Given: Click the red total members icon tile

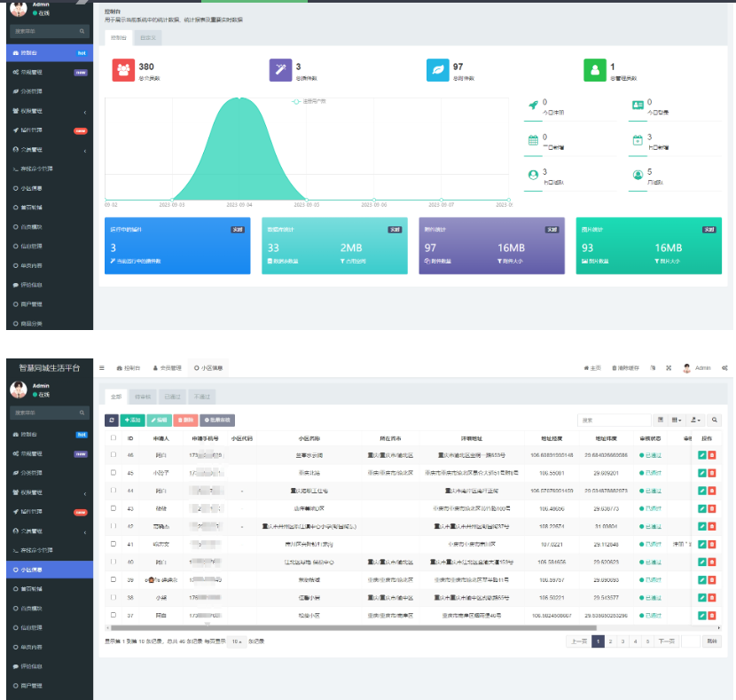Looking at the screenshot, I should [x=123, y=70].
